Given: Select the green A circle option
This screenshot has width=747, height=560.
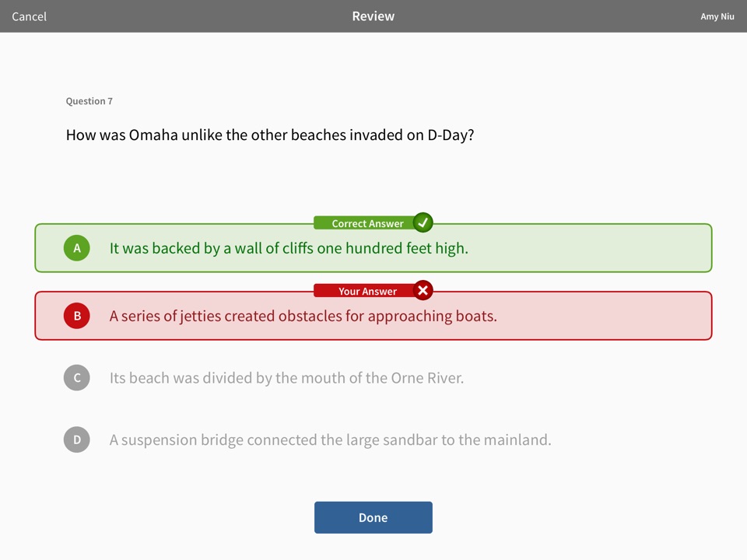Looking at the screenshot, I should (x=77, y=248).
